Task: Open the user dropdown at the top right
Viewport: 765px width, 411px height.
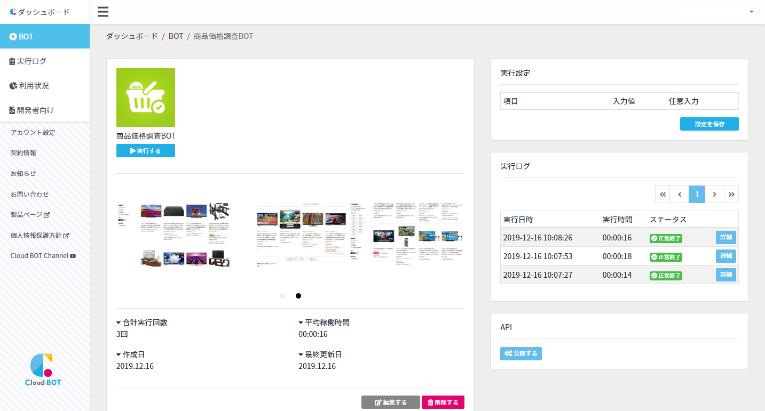Action: pos(751,12)
